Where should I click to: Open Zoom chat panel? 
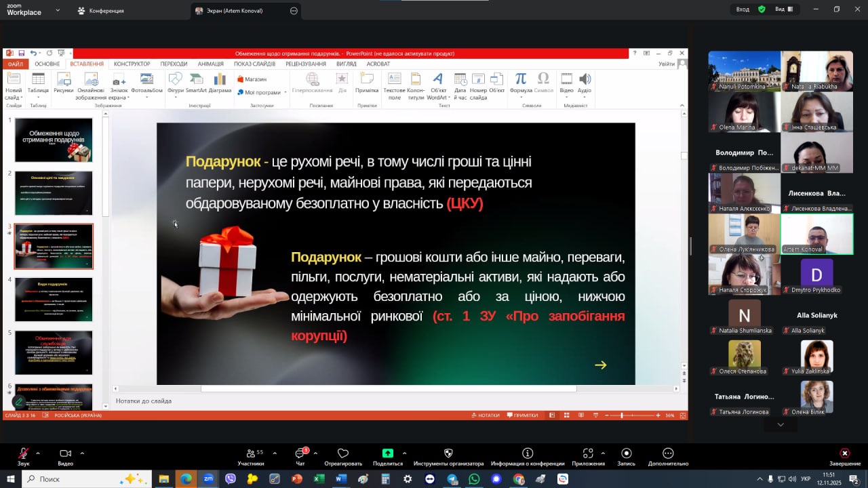[x=300, y=454]
